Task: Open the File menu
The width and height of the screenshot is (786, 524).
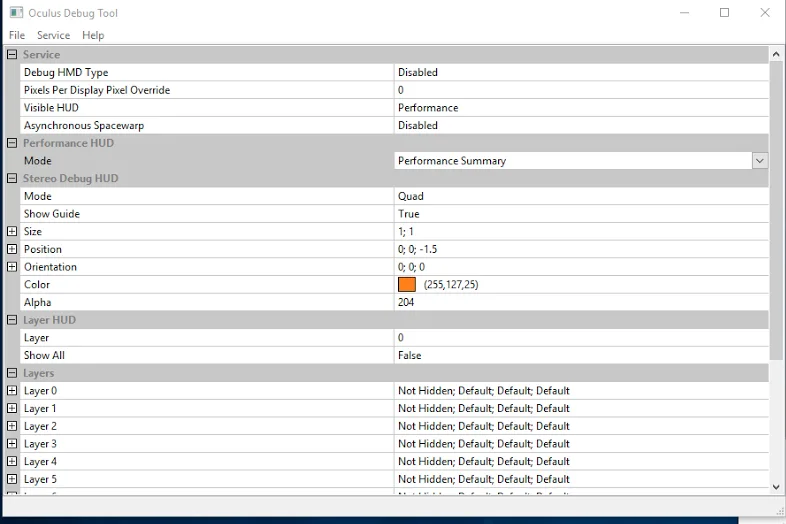Action: [17, 35]
